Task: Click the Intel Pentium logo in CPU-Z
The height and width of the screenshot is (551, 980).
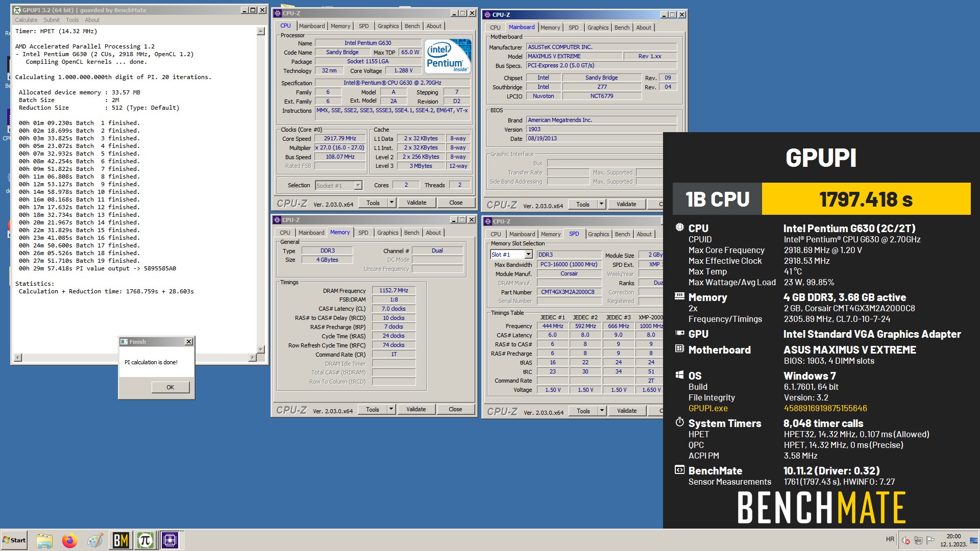Action: pos(448,57)
